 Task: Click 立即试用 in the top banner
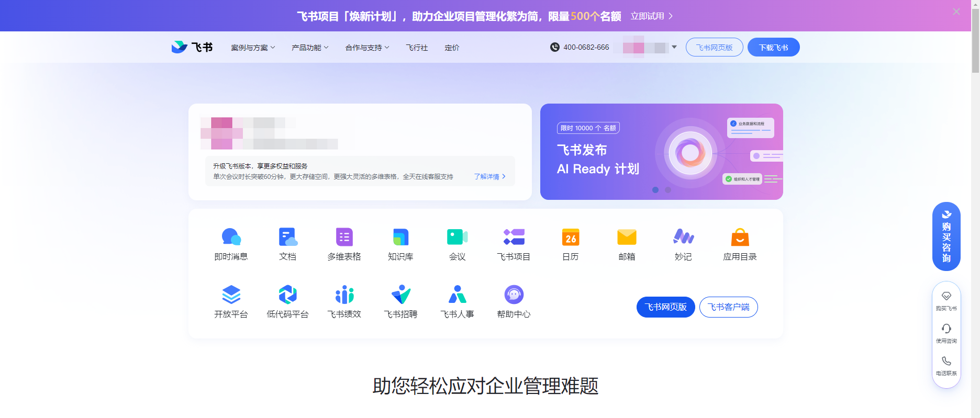[x=652, y=16]
